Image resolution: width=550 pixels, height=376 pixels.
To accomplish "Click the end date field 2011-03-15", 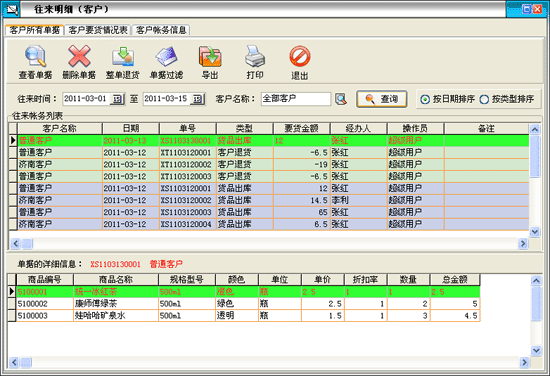I will [167, 99].
